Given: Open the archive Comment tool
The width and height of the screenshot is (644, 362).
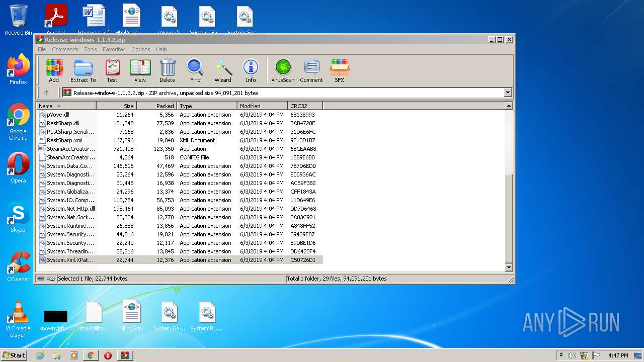Looking at the screenshot, I should point(311,70).
